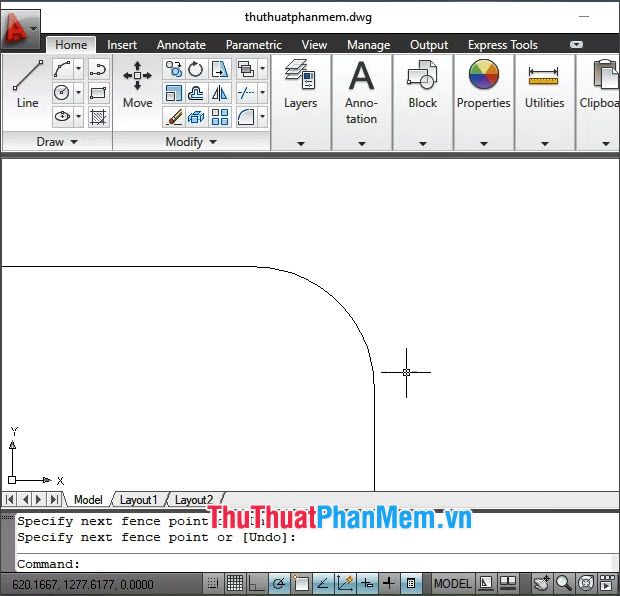Open the Fillet tool dropdown arrow
The width and height of the screenshot is (620, 596).
(x=263, y=117)
